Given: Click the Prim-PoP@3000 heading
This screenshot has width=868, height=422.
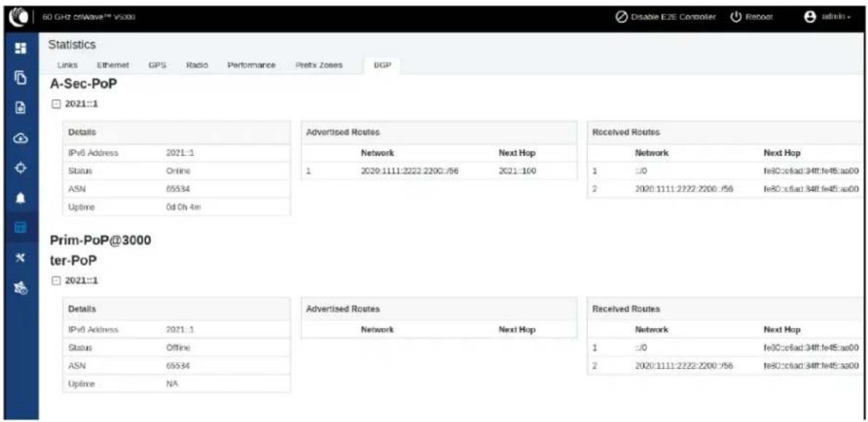Looking at the screenshot, I should pyautogui.click(x=100, y=241).
